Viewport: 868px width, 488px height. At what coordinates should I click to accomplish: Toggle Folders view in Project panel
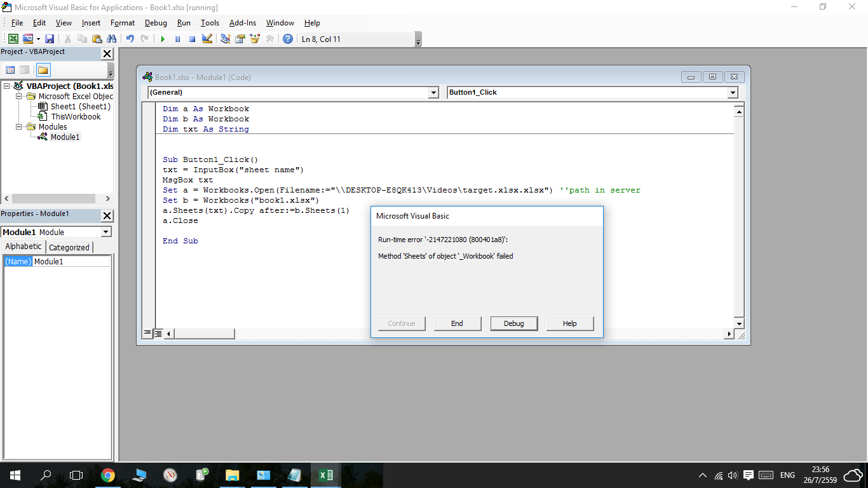click(43, 70)
